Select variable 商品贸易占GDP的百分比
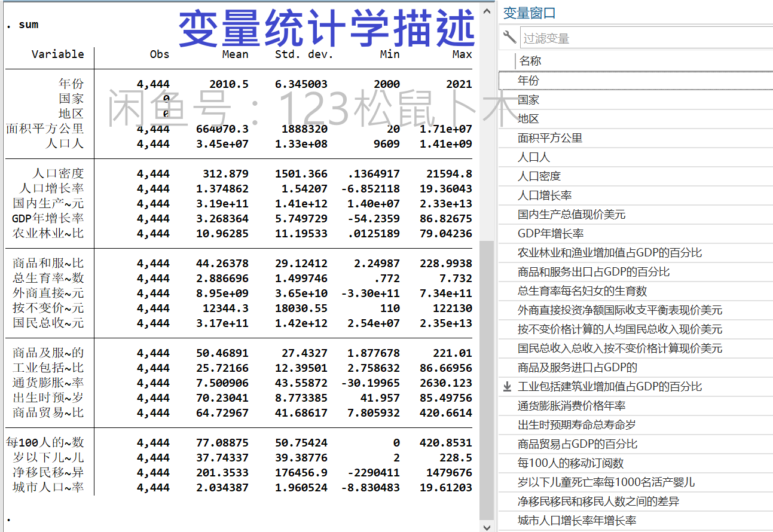 (635, 444)
